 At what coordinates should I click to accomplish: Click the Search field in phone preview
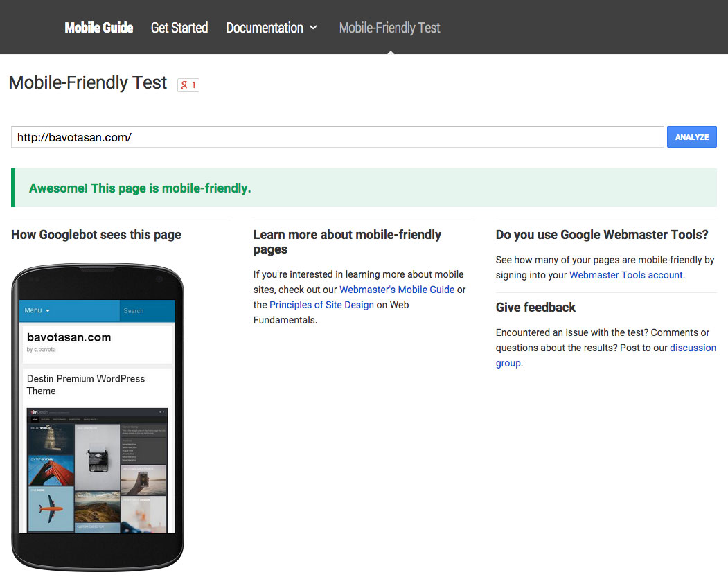147,310
